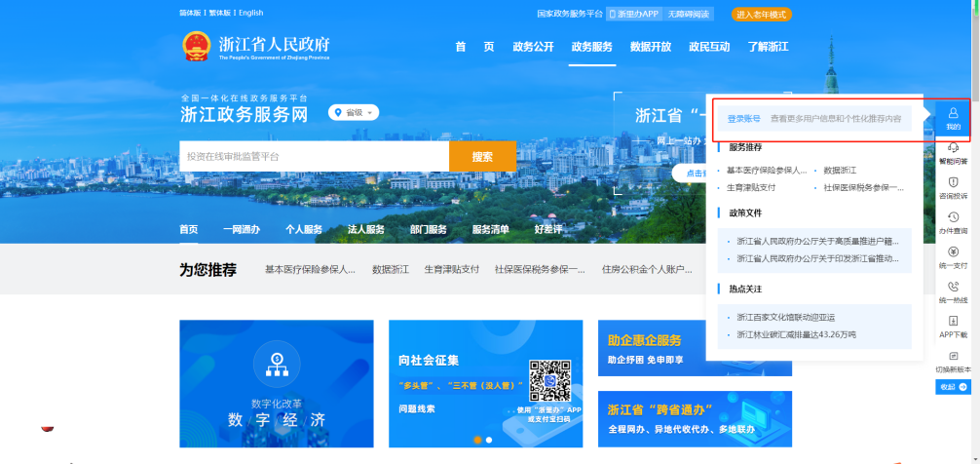The image size is (980, 464).
Task: Click the 我的 user profile sidebar icon
Action: pyautogui.click(x=953, y=118)
